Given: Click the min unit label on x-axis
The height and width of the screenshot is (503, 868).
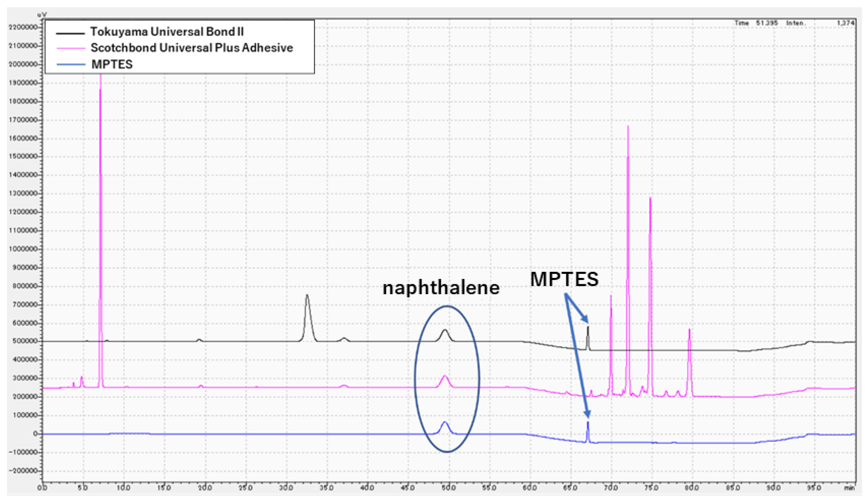Looking at the screenshot, I should 849,488.
